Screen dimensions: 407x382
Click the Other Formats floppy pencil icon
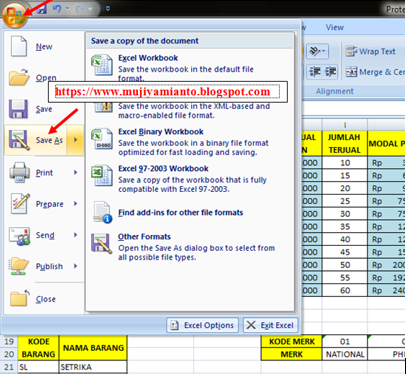101,243
